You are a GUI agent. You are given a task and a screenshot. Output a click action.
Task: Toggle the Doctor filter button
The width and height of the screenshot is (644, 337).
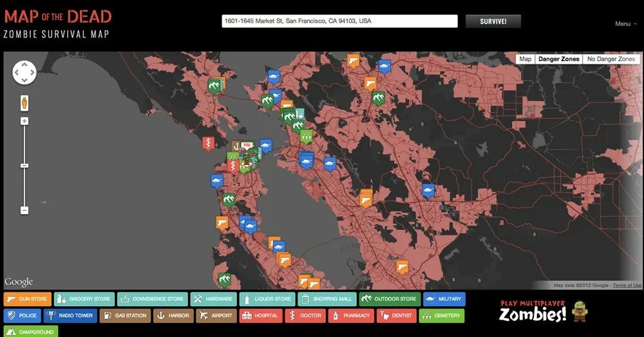click(x=305, y=316)
